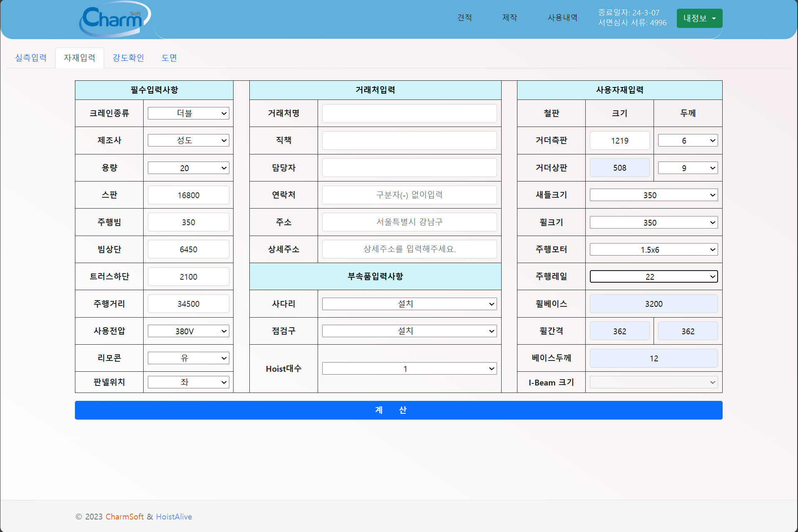Viewport: 798px width, 532px height.
Task: Expand the 크레인종류 dropdown
Action: click(188, 113)
